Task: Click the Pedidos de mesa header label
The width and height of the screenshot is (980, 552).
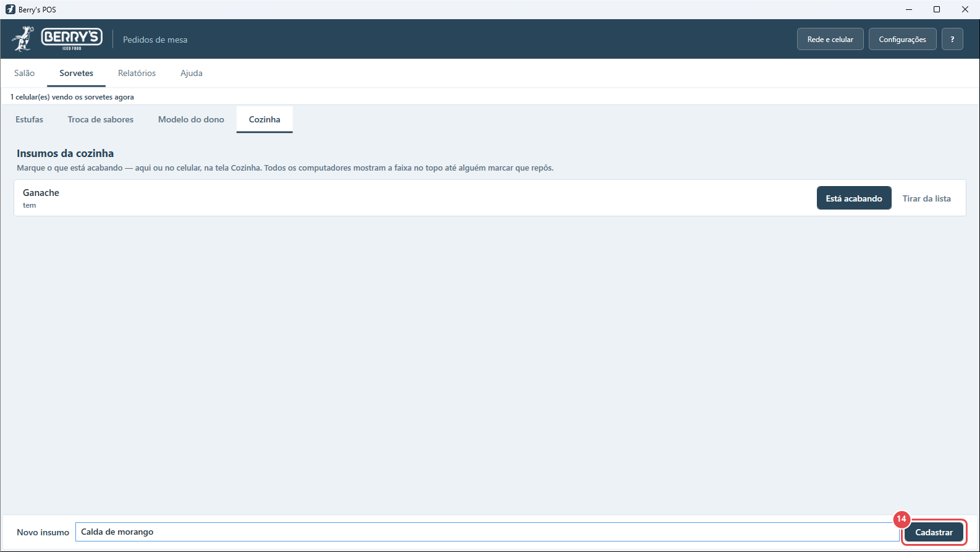Action: pos(155,40)
